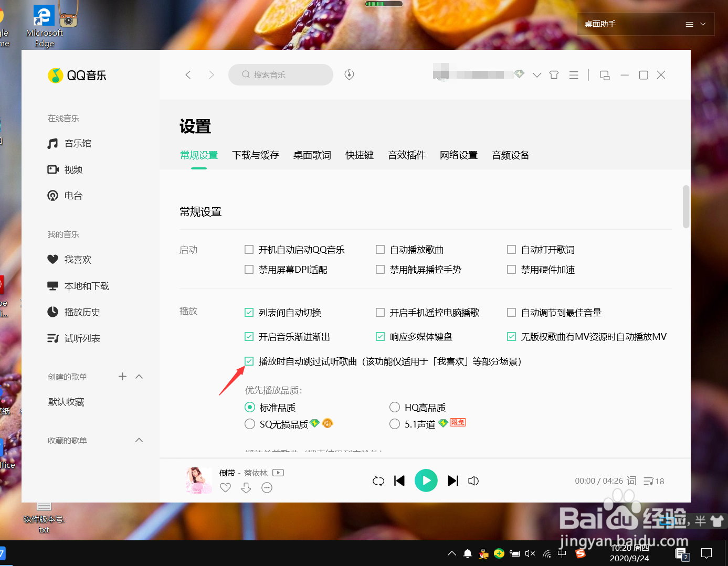Click the QQ音乐 logo
The width and height of the screenshot is (728, 566).
coord(77,76)
